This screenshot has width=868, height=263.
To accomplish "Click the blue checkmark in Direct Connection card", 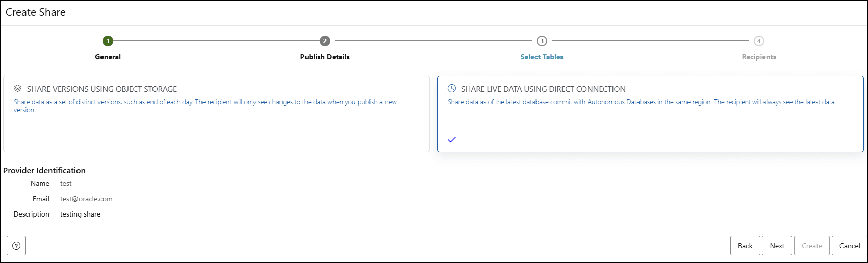I will click(452, 139).
